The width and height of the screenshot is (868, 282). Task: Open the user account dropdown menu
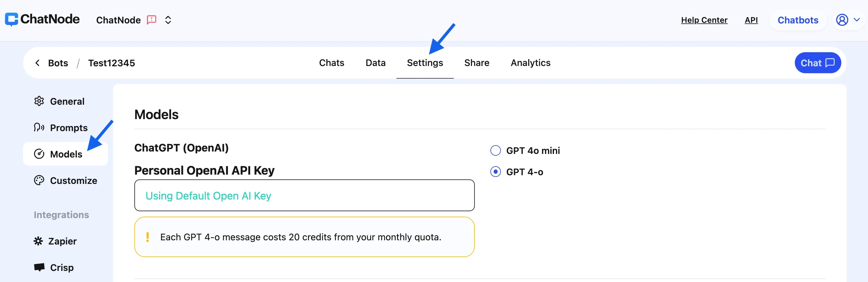[848, 20]
